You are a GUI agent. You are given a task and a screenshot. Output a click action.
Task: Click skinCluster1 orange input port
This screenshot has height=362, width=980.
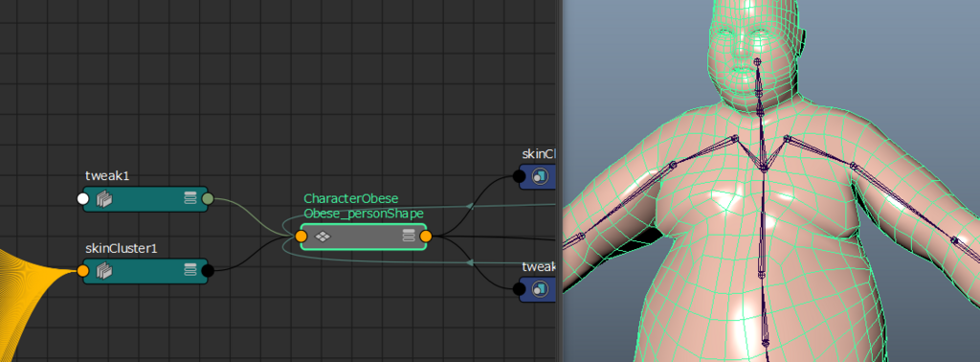[x=82, y=271]
